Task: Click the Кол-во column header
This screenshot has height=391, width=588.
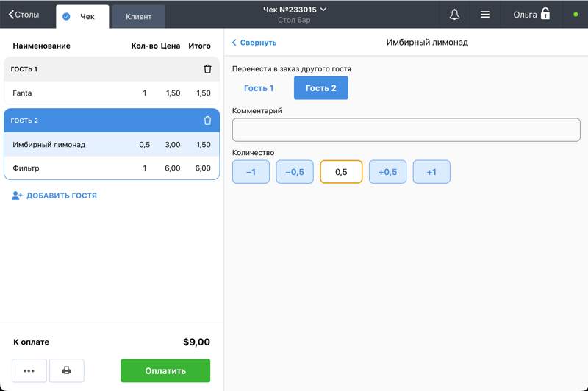Action: click(144, 46)
